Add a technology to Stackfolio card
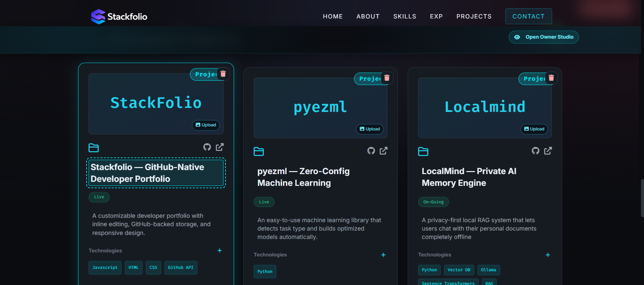The height and width of the screenshot is (285, 644). tap(219, 250)
